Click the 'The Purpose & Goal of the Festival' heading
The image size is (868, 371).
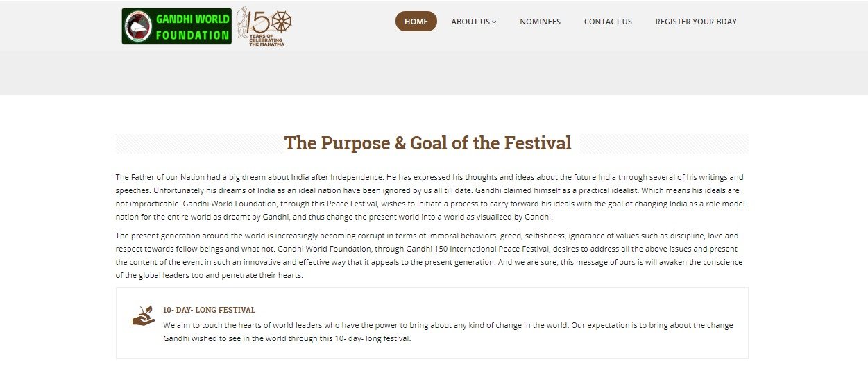(427, 143)
